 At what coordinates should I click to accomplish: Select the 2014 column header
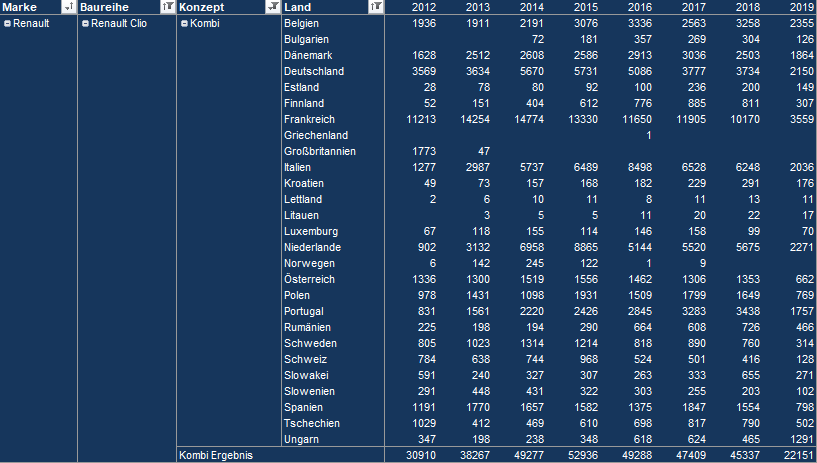pyautogui.click(x=532, y=7)
